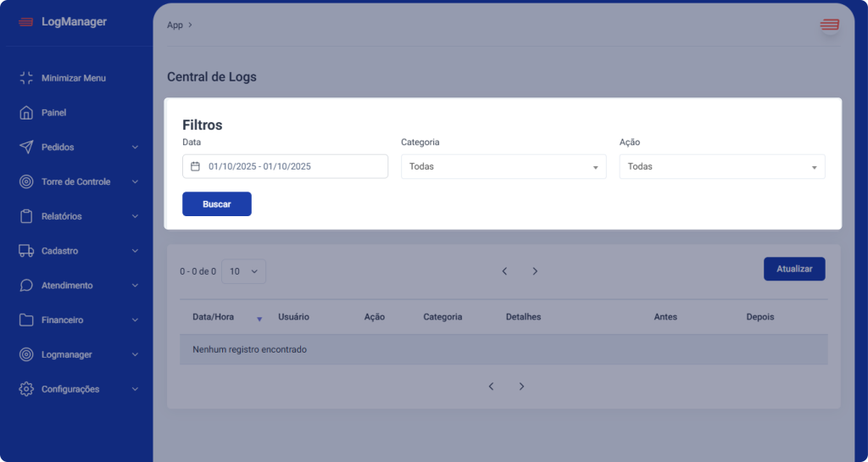Open the Categoria dropdown filter

(504, 167)
